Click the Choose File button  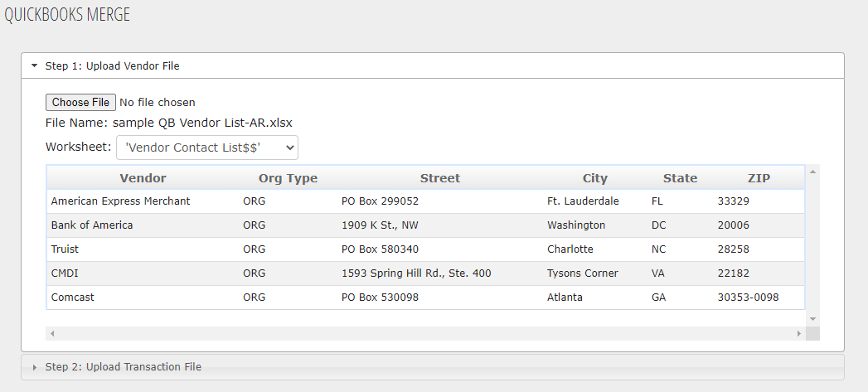pos(80,103)
